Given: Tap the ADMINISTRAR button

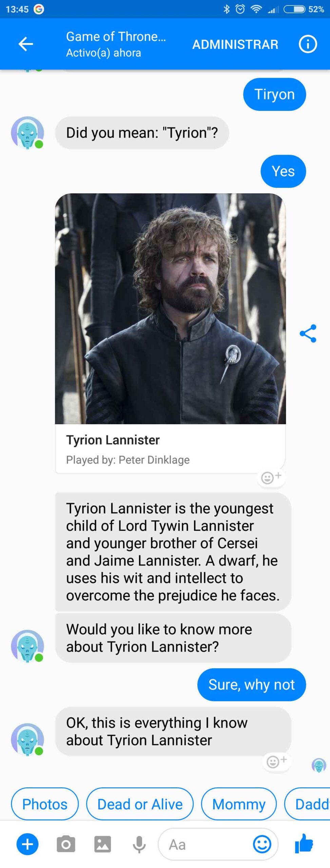Looking at the screenshot, I should (235, 44).
